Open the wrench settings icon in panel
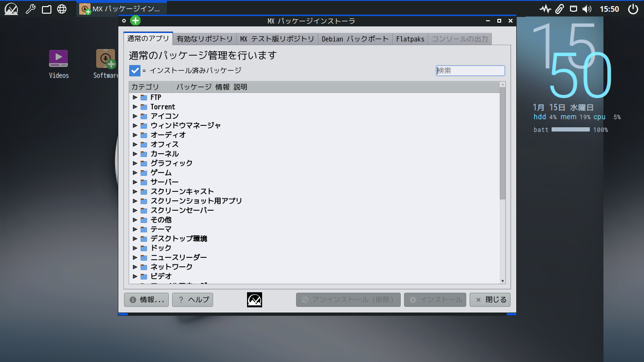 click(x=31, y=9)
